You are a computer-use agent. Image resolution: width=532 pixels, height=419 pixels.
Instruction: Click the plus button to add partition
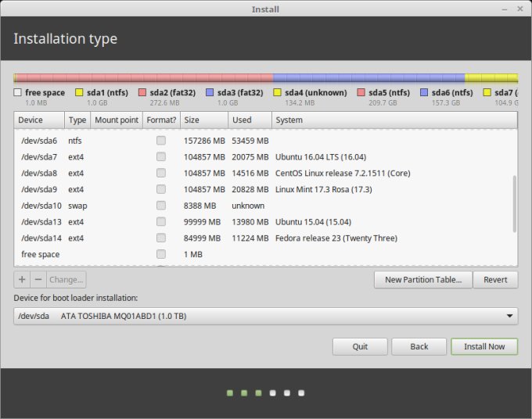click(x=22, y=280)
